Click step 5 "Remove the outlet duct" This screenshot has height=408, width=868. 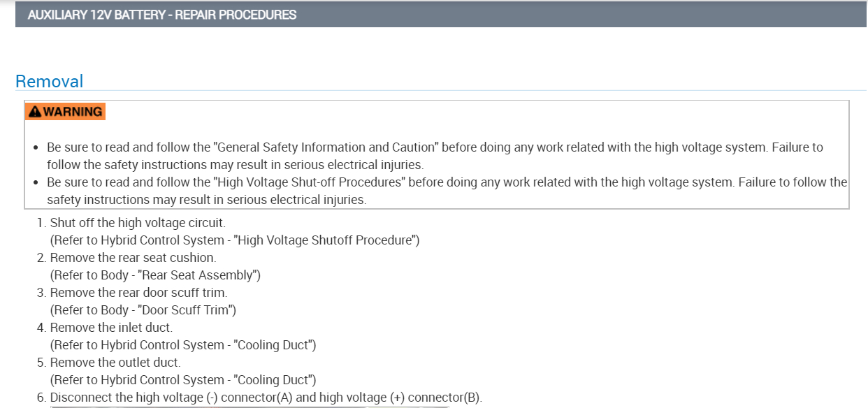pos(115,363)
